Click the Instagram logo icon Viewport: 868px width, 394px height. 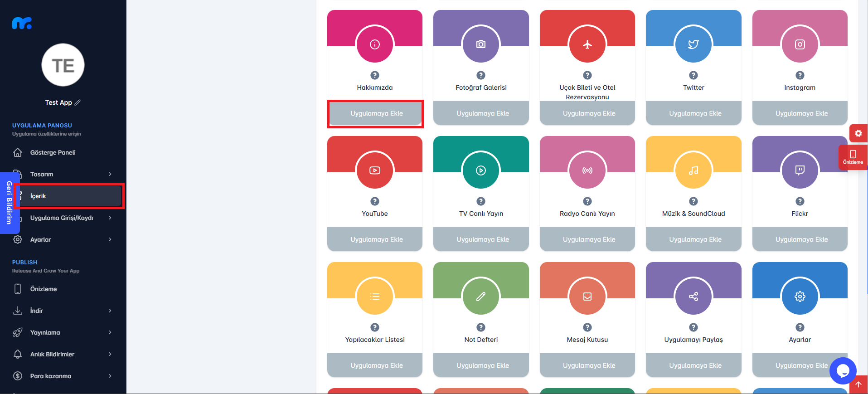click(x=800, y=44)
